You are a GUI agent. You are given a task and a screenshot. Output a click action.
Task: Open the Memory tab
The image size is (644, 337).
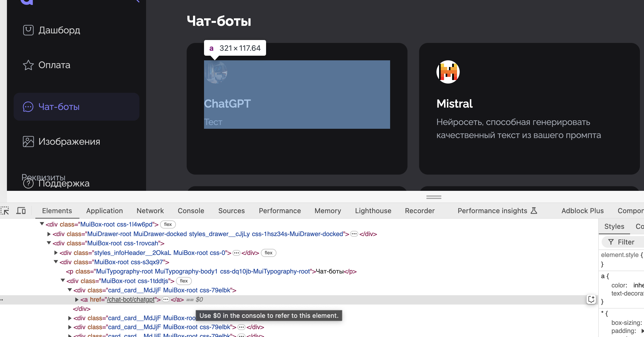click(328, 211)
